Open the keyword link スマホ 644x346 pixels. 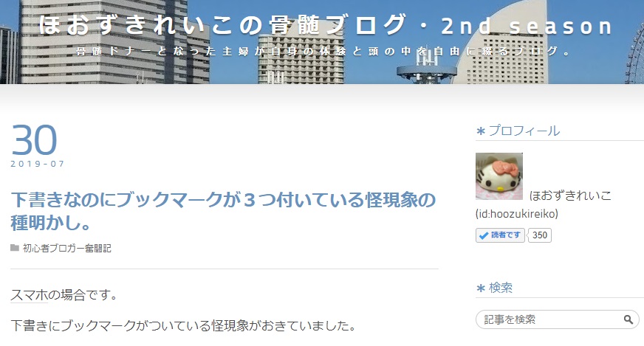[29, 294]
